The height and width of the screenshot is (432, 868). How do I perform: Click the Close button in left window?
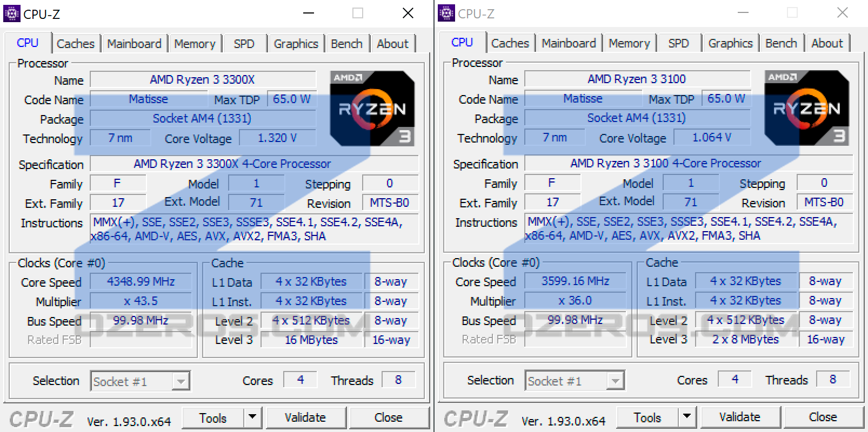pos(389,417)
